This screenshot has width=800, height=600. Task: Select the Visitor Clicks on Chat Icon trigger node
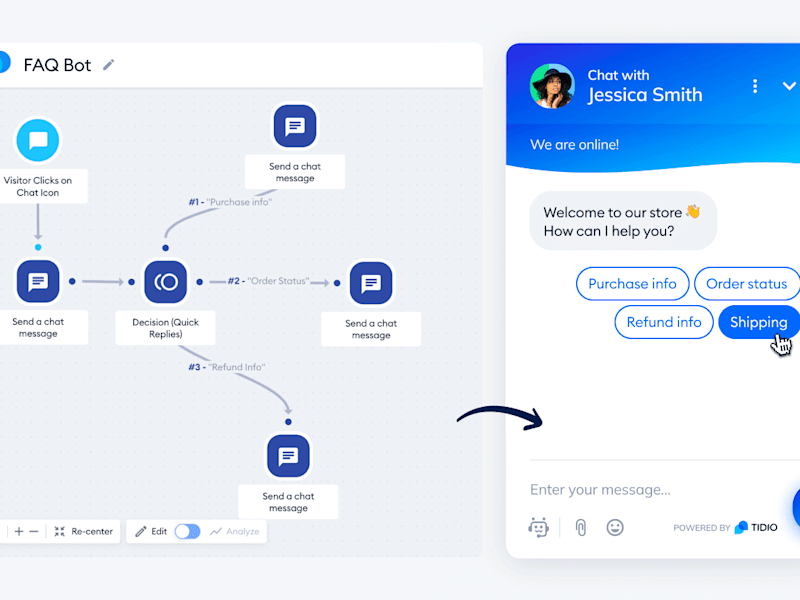[x=38, y=140]
